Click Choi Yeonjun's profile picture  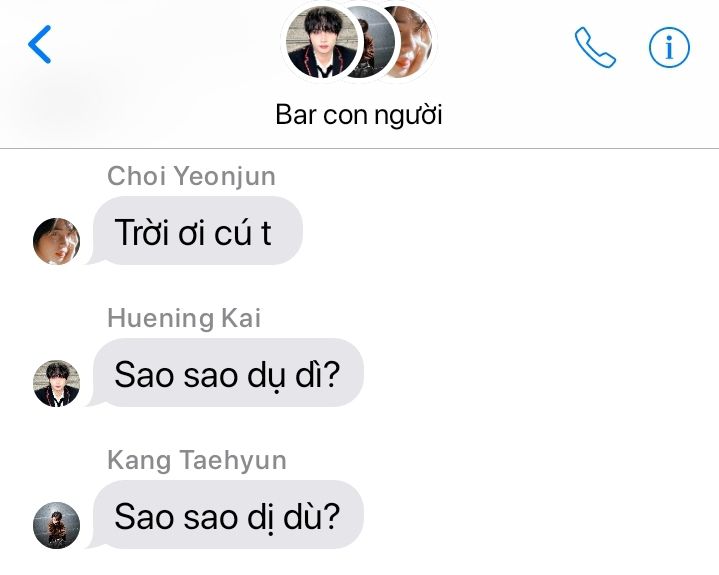56,241
